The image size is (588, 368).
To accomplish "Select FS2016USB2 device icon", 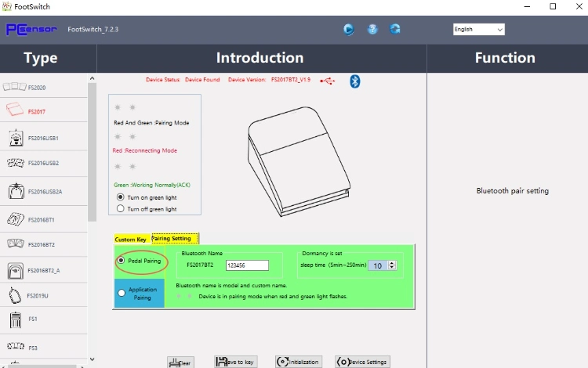I will pyautogui.click(x=16, y=163).
